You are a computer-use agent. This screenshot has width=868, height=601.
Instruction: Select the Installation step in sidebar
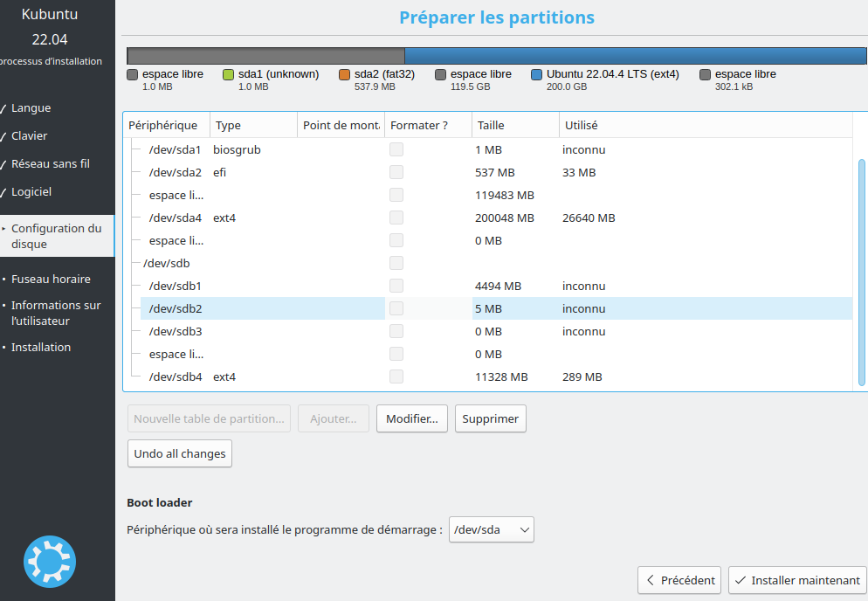[x=41, y=348]
